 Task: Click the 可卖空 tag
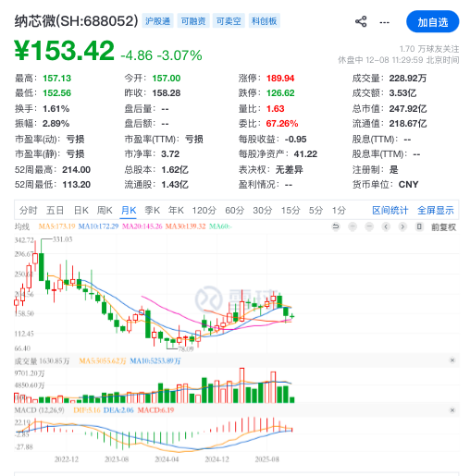[x=229, y=21]
